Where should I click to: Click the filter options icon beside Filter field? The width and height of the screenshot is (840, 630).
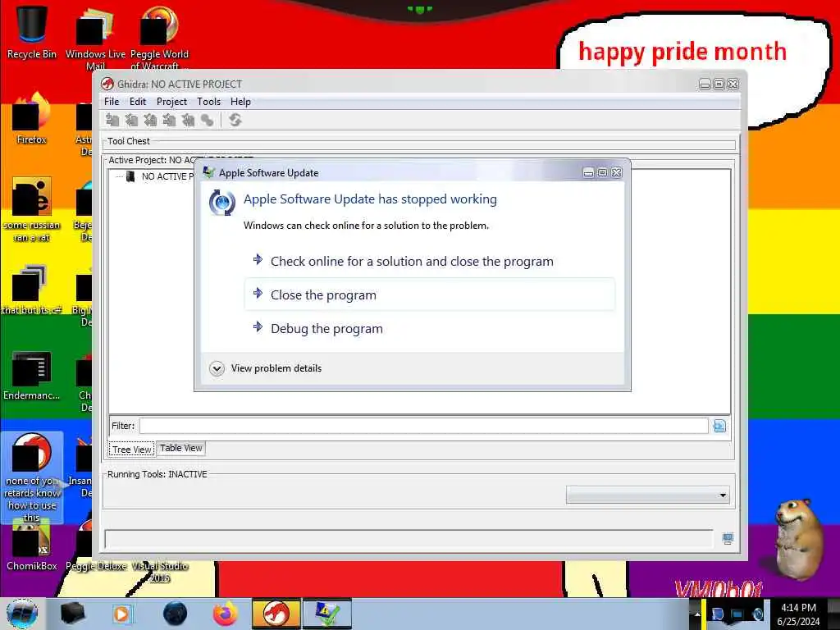719,426
